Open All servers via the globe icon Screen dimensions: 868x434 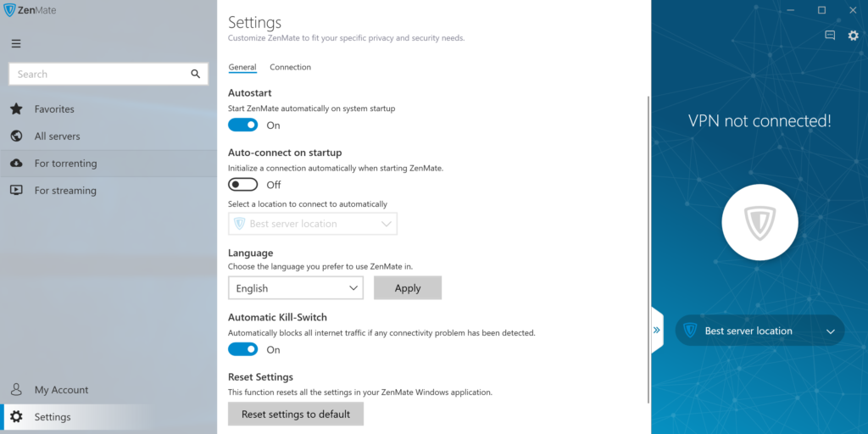pyautogui.click(x=16, y=136)
